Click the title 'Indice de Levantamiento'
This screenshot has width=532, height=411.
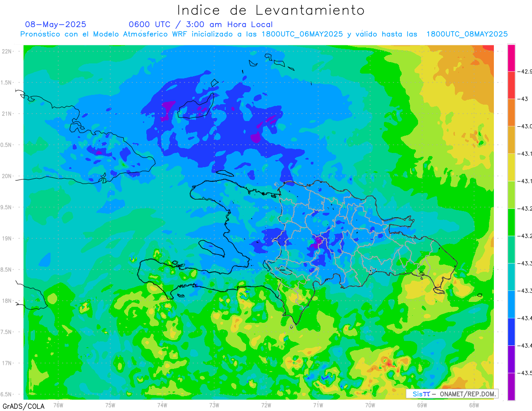pos(271,10)
